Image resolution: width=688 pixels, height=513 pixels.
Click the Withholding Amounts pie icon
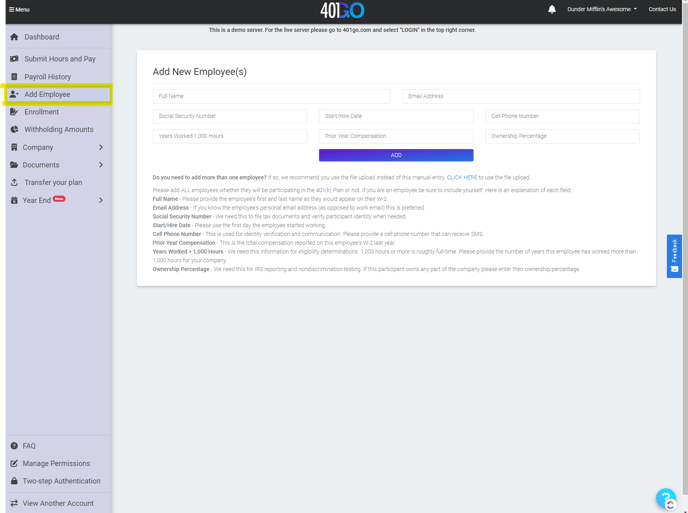click(x=14, y=129)
